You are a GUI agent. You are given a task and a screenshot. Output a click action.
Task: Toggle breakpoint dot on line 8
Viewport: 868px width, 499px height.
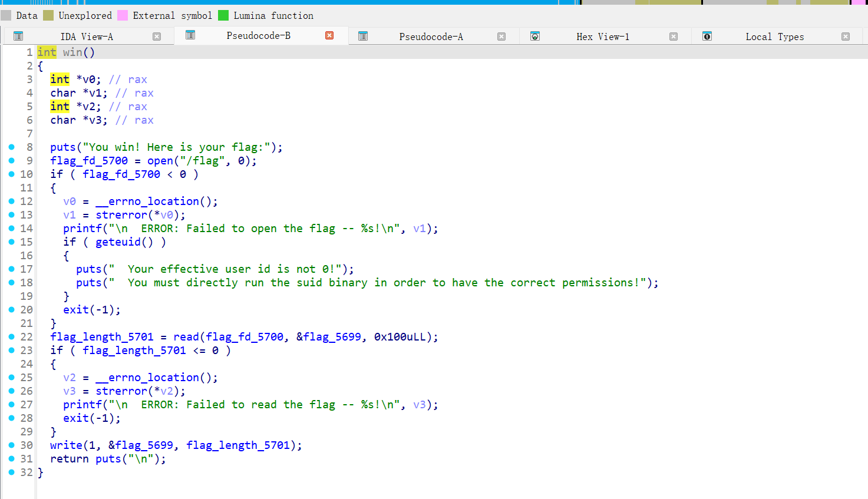11,147
